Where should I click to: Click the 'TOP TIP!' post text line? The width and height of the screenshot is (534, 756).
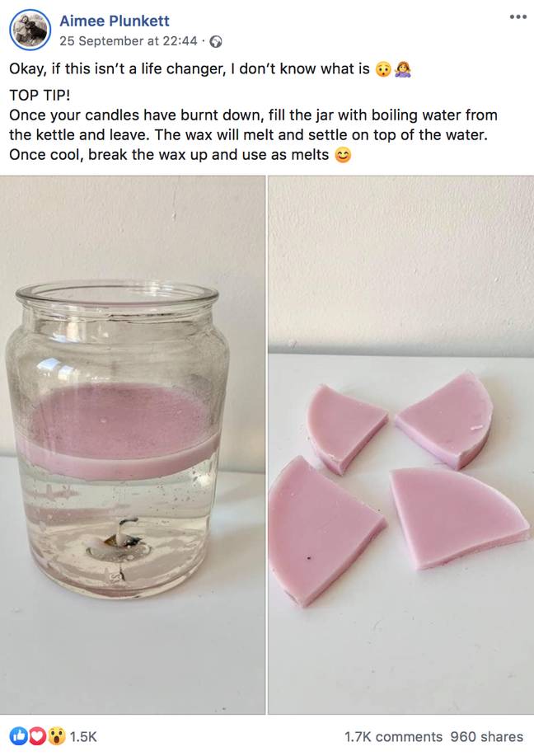click(x=40, y=95)
